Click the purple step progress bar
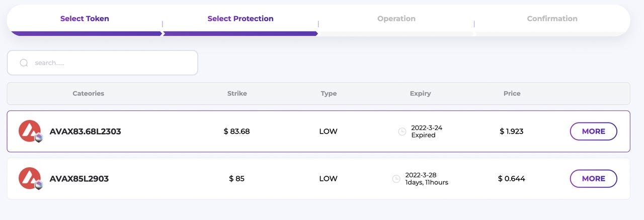644x220 pixels. [x=164, y=34]
